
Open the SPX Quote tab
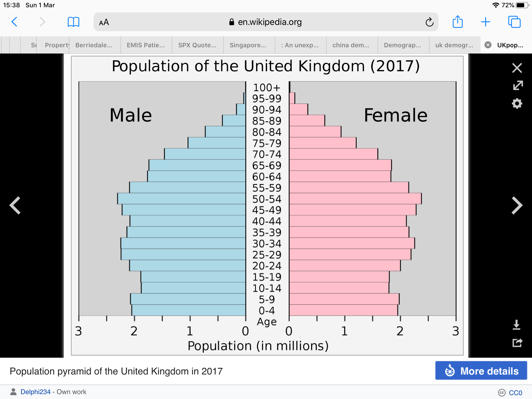pos(197,45)
